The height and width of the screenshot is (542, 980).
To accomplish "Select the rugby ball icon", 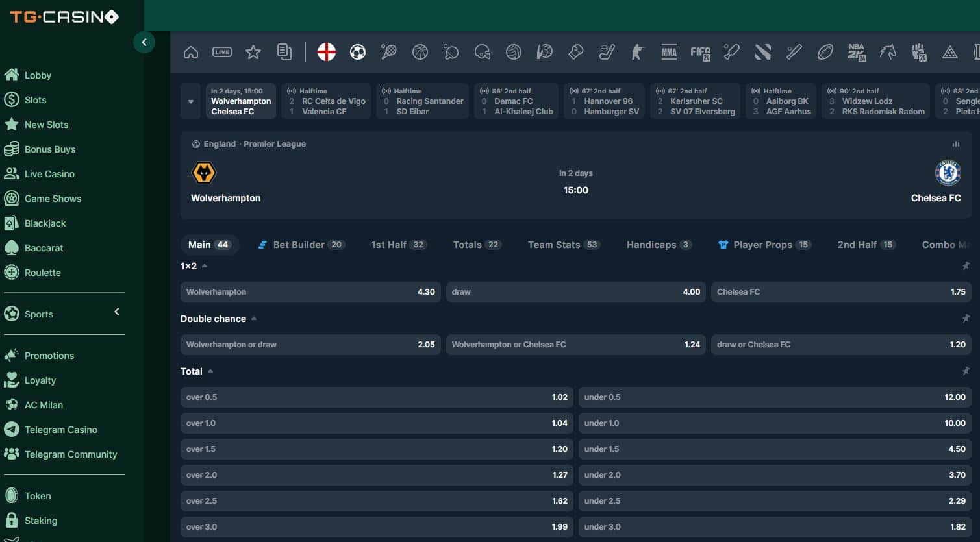I will tap(825, 52).
